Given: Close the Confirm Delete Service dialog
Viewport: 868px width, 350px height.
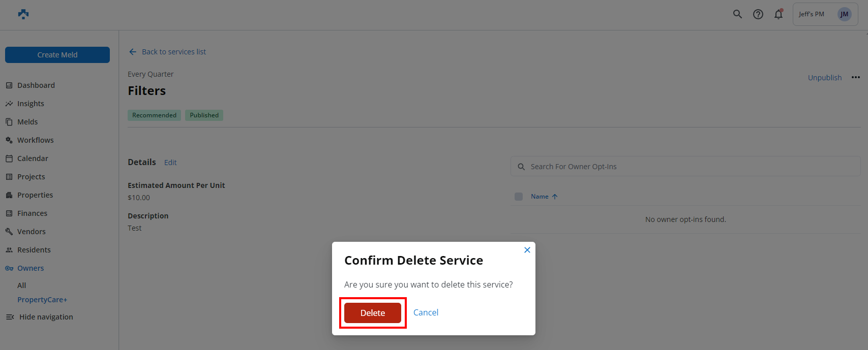Looking at the screenshot, I should pyautogui.click(x=527, y=250).
